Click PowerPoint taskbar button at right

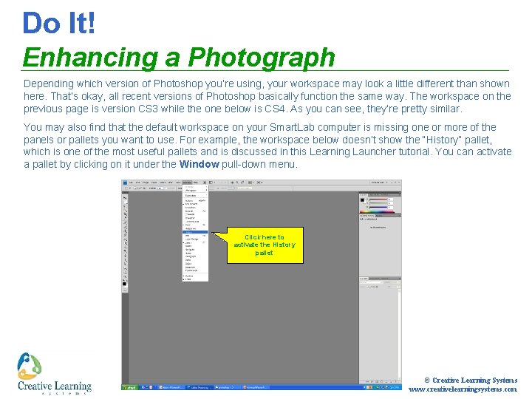coord(256,386)
